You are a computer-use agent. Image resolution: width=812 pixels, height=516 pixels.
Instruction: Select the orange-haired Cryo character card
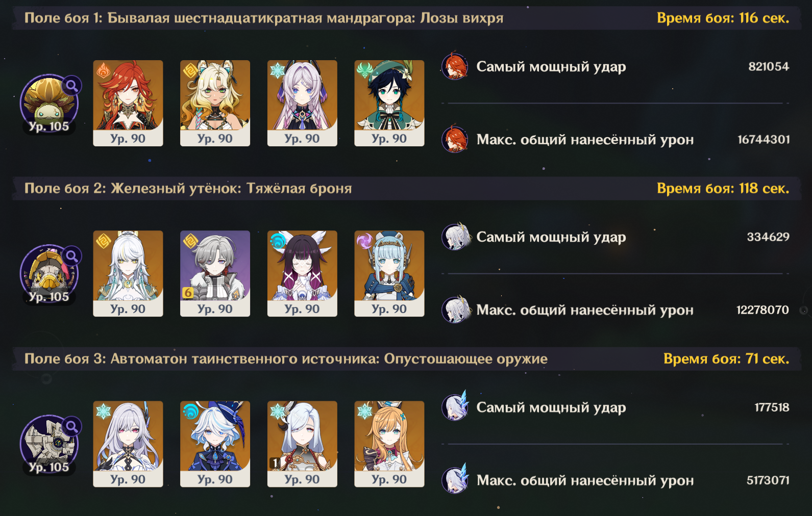coord(389,444)
